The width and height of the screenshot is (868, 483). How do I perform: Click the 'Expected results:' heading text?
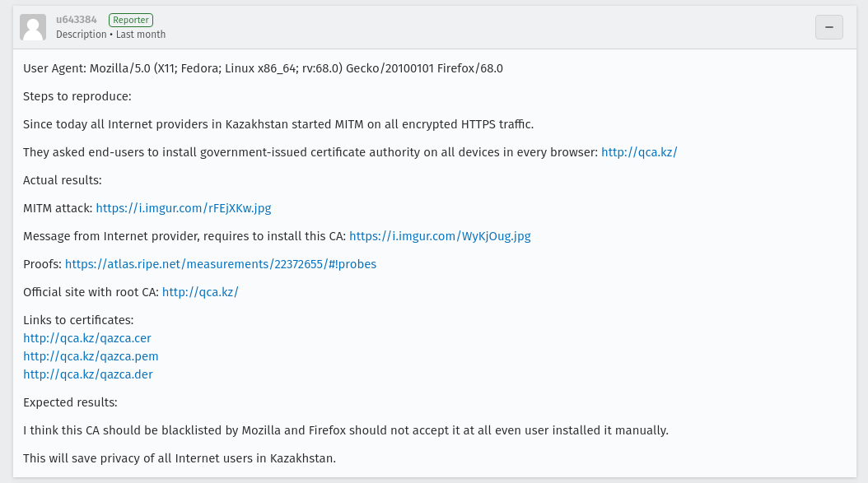click(x=70, y=402)
